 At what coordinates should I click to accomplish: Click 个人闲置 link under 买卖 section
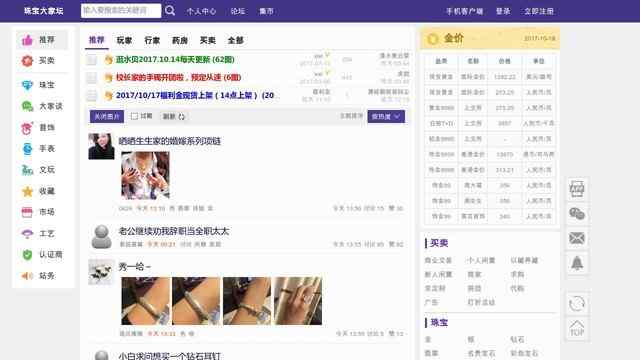(x=481, y=260)
